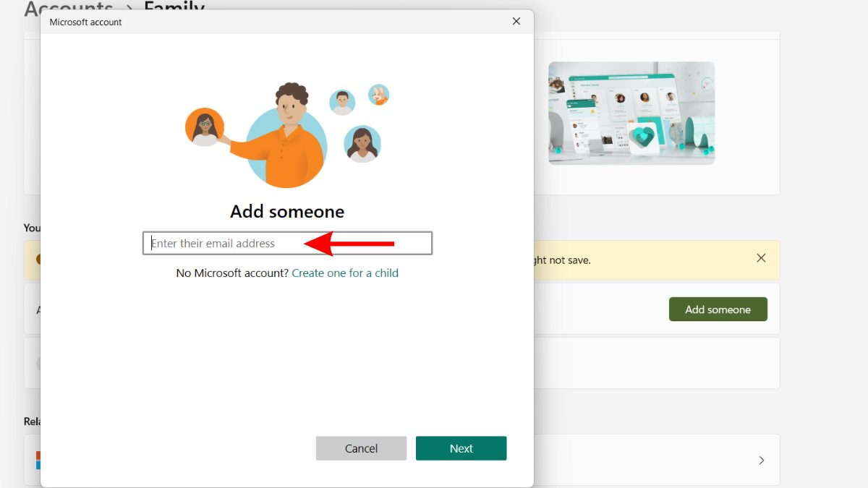
Task: Click the heart icon in promo image
Action: click(642, 137)
